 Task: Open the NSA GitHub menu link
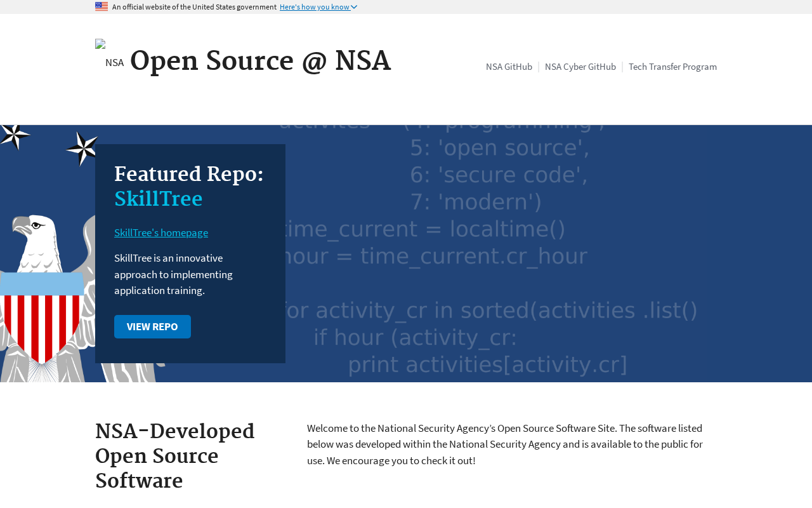[509, 67]
